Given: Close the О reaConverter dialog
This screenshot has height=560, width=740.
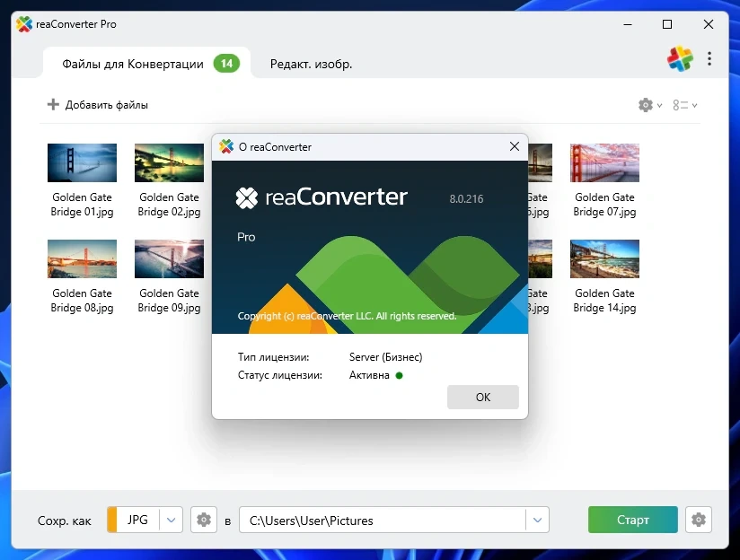Looking at the screenshot, I should [515, 146].
